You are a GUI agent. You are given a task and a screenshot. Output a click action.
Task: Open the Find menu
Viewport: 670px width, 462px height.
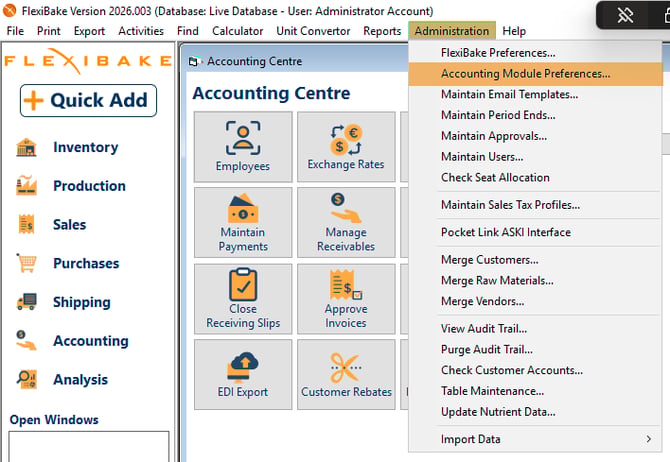click(188, 31)
